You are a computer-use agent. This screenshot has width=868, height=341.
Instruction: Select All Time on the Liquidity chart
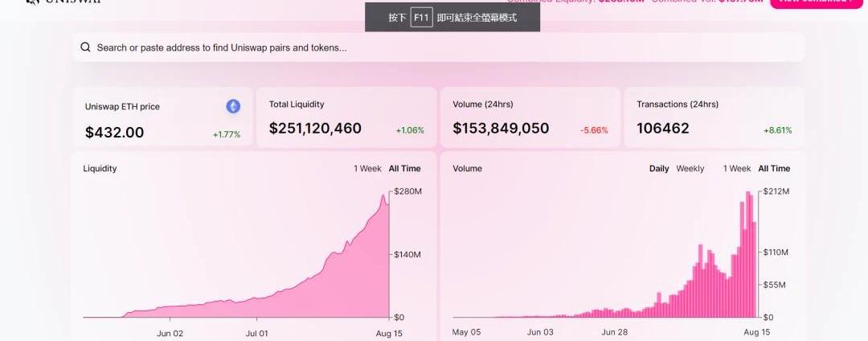(x=404, y=169)
